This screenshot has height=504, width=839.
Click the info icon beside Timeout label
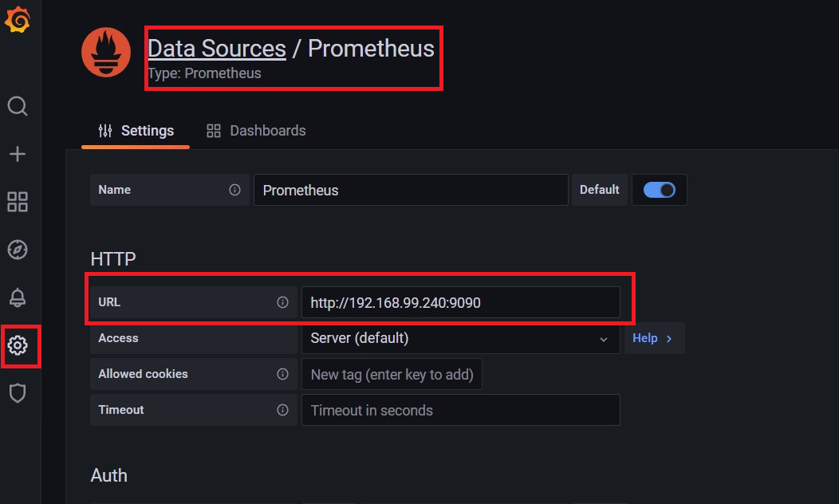point(282,410)
